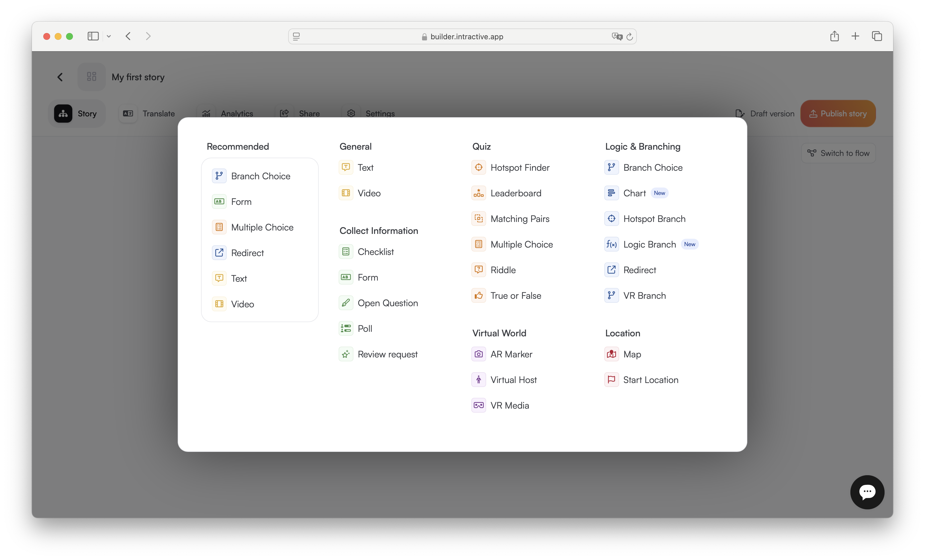925x560 pixels.
Task: Click the Publish story button
Action: click(x=838, y=114)
